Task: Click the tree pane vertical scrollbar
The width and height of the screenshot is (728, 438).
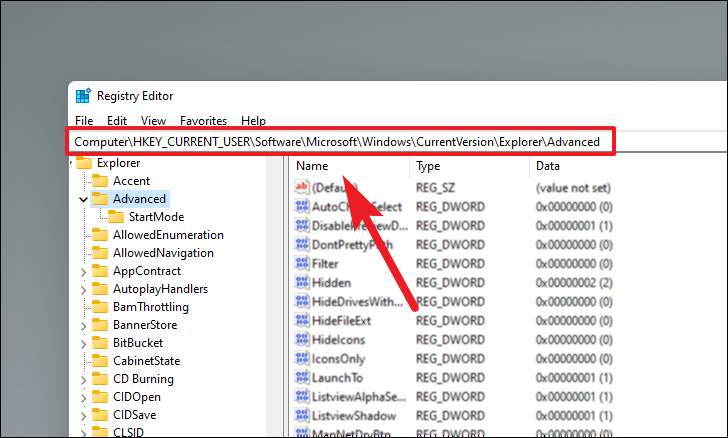Action: [x=274, y=297]
